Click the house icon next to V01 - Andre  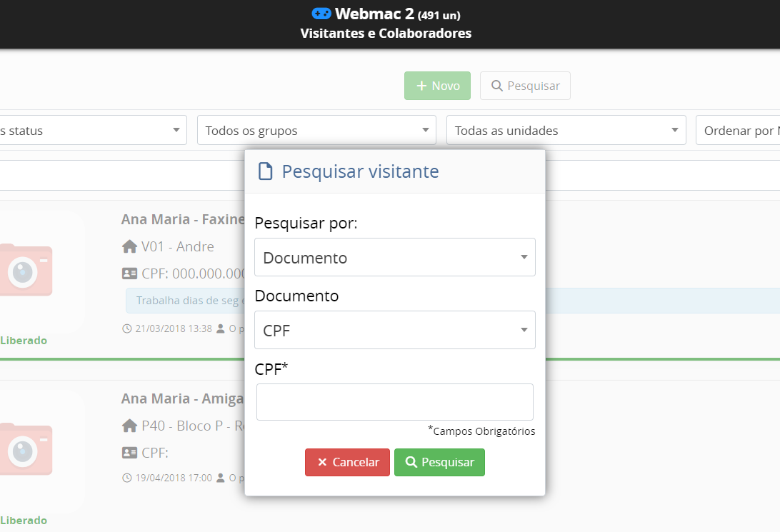point(129,246)
